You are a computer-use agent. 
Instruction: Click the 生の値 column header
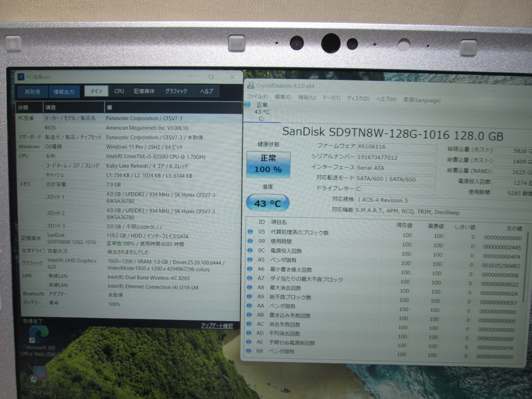(514, 228)
